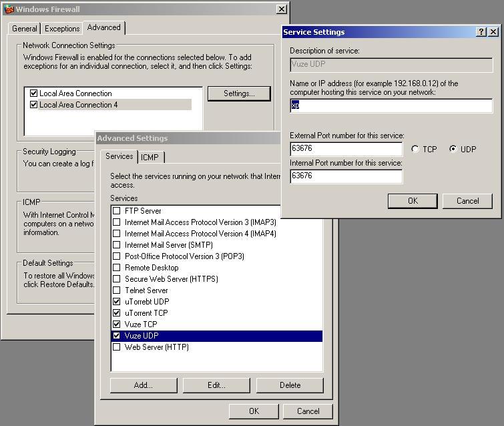Click OK in Advanced Settings dialog
The width and height of the screenshot is (504, 426).
coord(254,411)
